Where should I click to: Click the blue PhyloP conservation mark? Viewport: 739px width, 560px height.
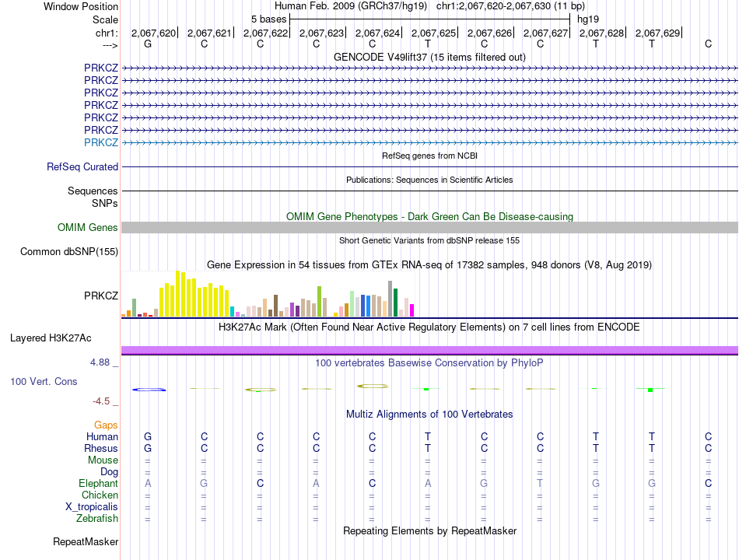pos(149,390)
